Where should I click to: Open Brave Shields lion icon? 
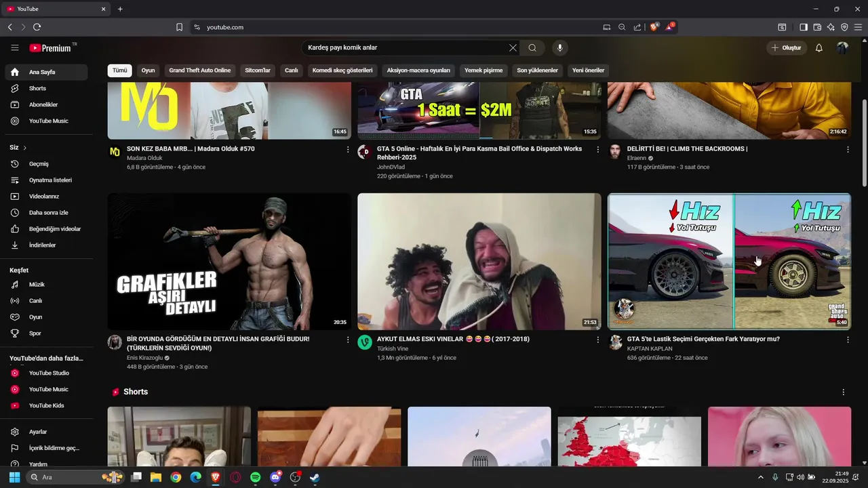click(654, 27)
